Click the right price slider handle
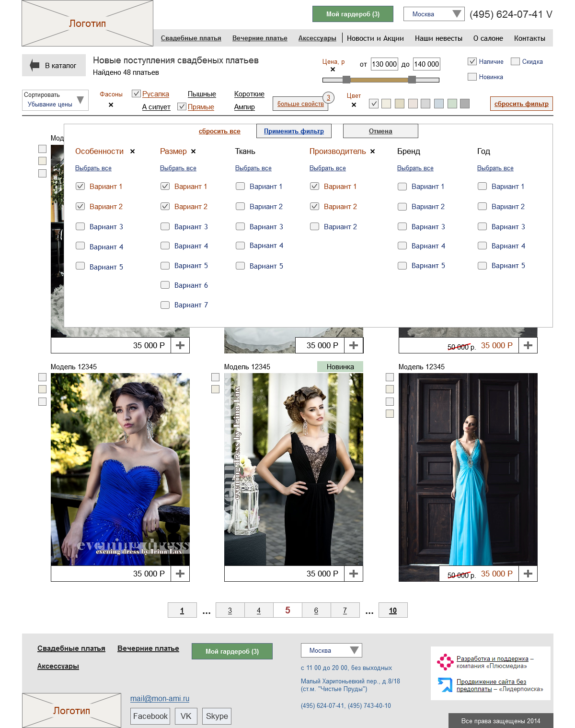 click(412, 80)
